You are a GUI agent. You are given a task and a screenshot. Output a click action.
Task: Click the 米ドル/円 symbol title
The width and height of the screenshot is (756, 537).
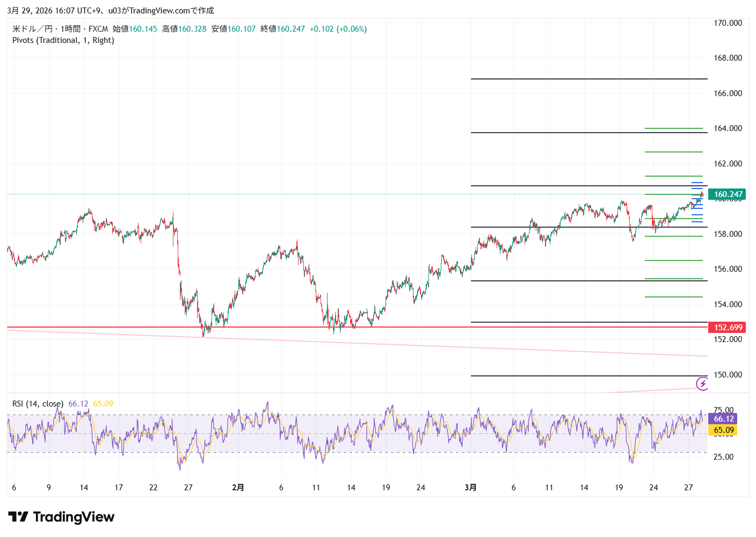coord(32,29)
